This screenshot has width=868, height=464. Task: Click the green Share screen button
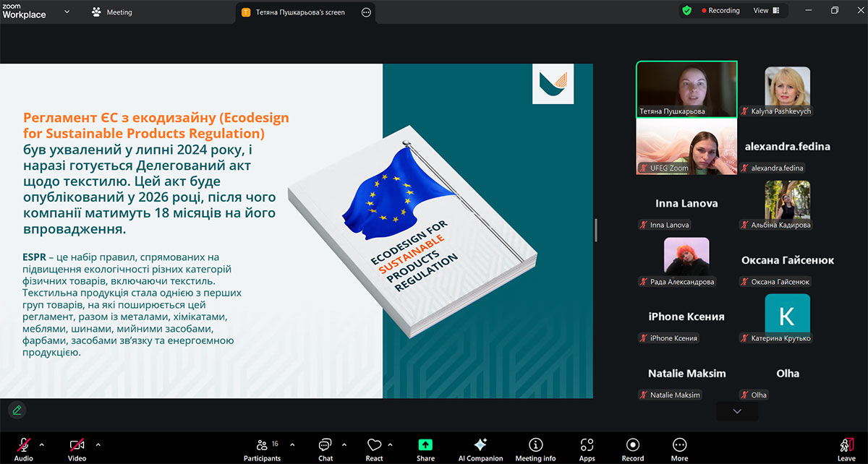[425, 449]
